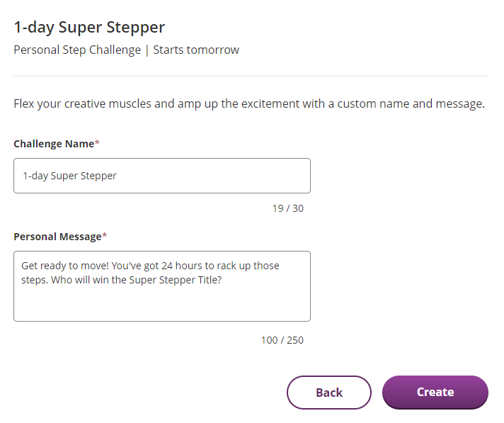Click the horizontal divider under the subtitle
The width and height of the screenshot is (504, 423).
[x=251, y=77]
